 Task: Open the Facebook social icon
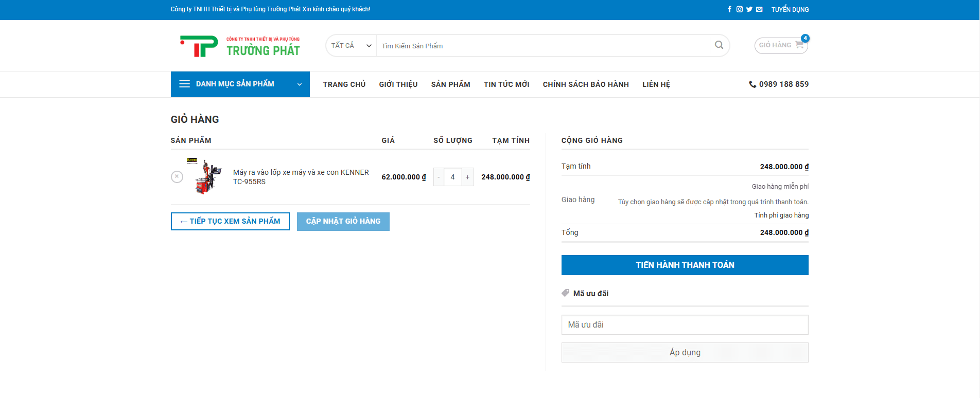tap(729, 9)
